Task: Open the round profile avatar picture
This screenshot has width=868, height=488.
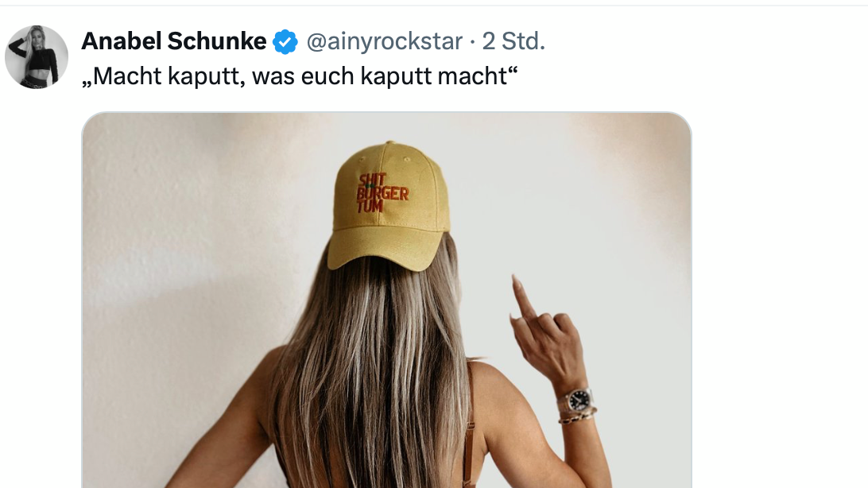Action: coord(37,57)
